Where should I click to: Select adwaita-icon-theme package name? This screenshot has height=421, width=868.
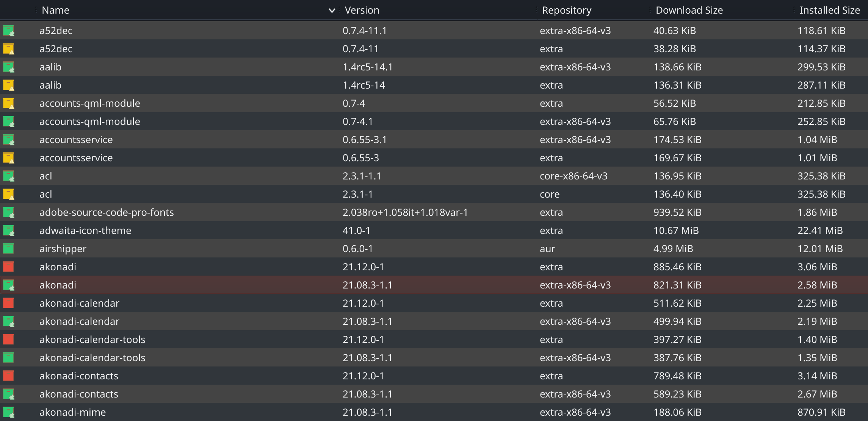(85, 231)
